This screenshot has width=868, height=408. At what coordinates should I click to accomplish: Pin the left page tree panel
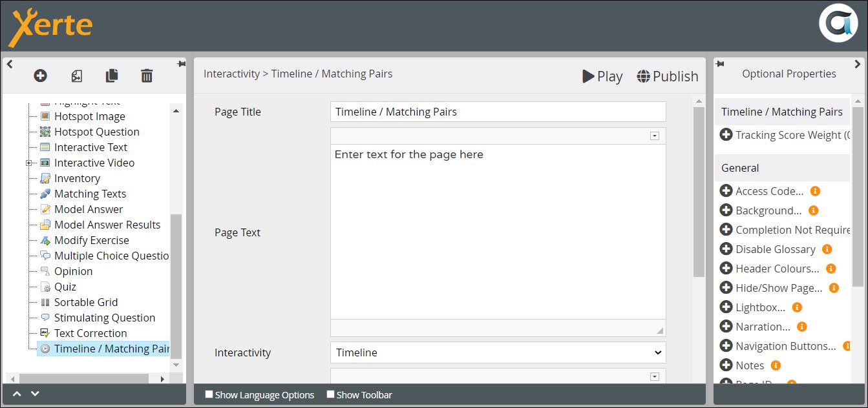pyautogui.click(x=181, y=64)
